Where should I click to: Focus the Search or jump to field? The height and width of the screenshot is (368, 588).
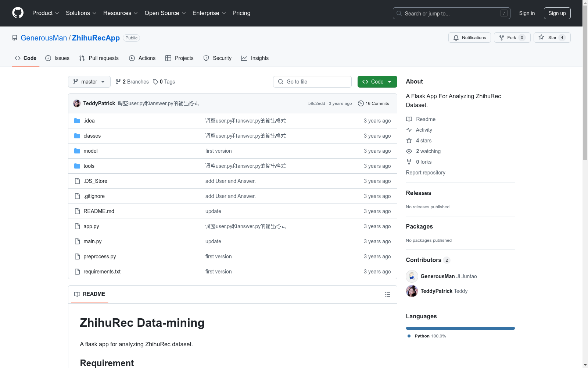(452, 13)
